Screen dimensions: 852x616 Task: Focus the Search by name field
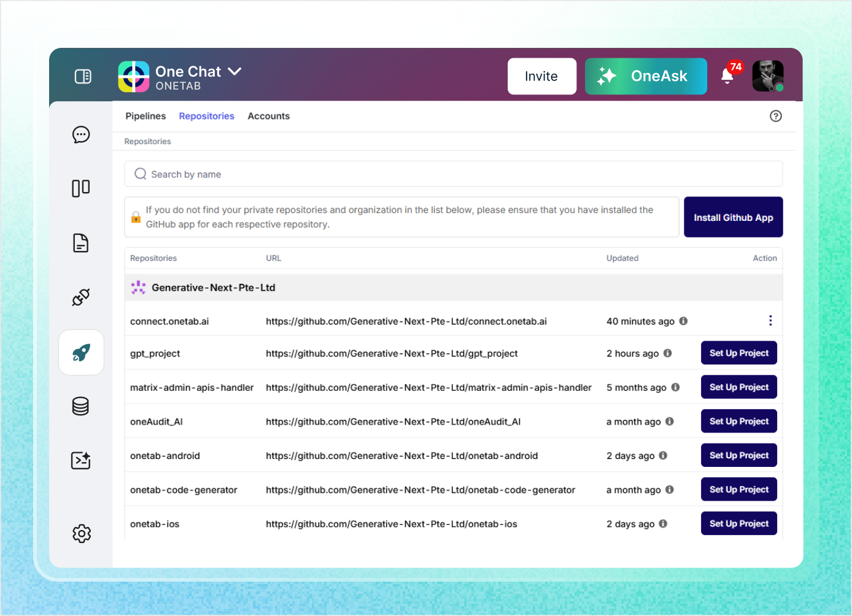[x=454, y=174]
